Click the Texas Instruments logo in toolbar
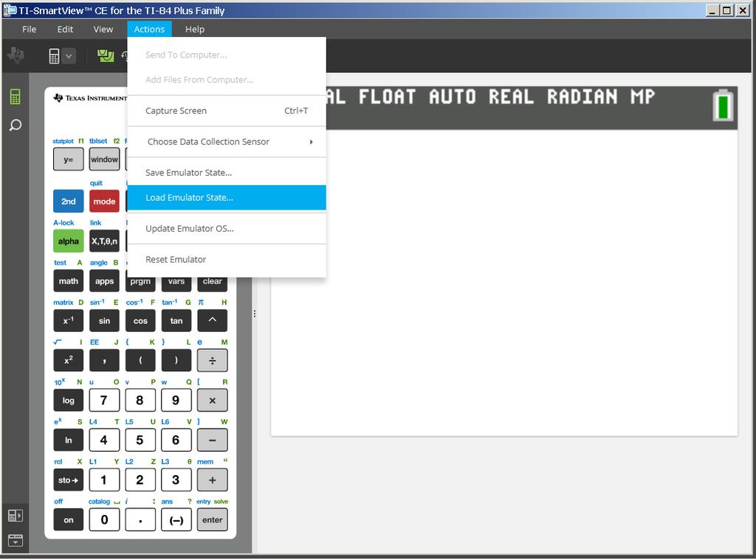 pyautogui.click(x=16, y=55)
